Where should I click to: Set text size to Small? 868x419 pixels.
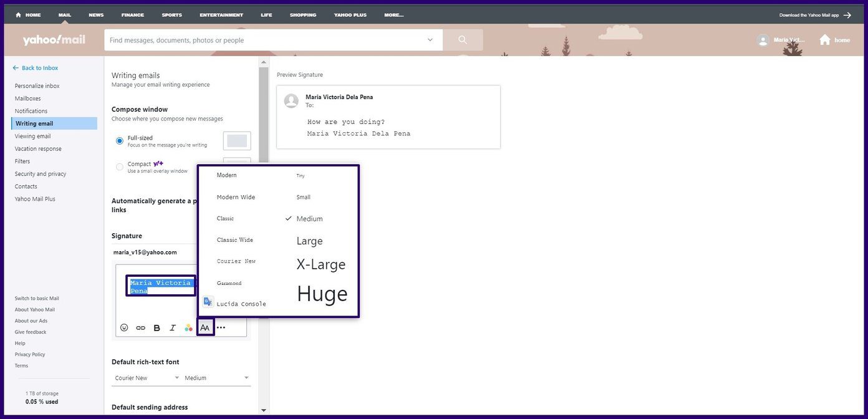tap(304, 197)
